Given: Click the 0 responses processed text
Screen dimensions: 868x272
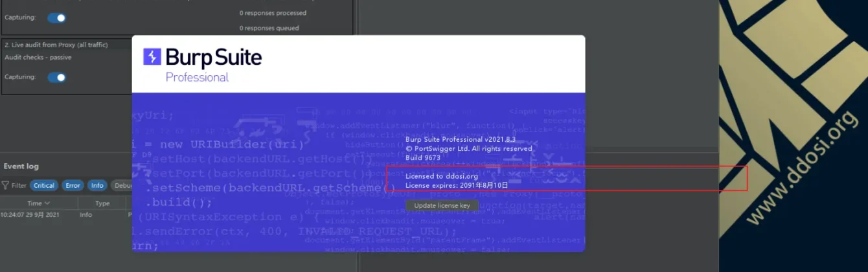Looking at the screenshot, I should tap(273, 13).
